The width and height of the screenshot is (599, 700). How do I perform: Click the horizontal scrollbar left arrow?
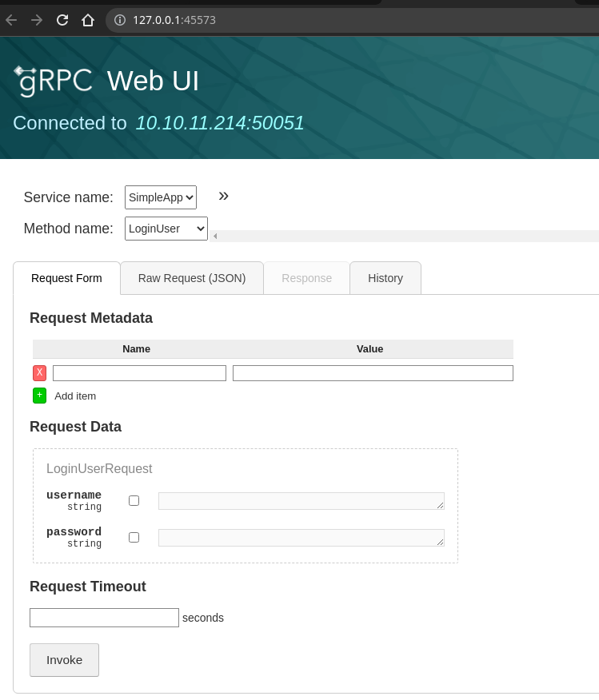pyautogui.click(x=214, y=237)
